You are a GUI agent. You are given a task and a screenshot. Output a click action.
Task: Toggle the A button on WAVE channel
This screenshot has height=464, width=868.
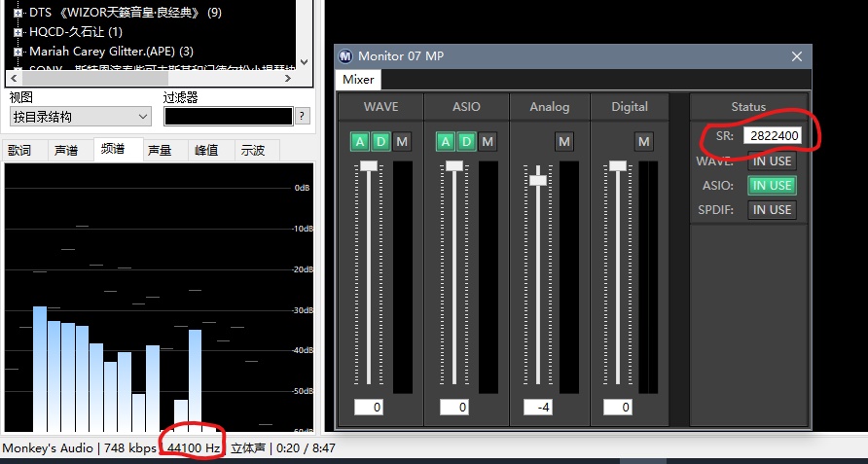[360, 142]
